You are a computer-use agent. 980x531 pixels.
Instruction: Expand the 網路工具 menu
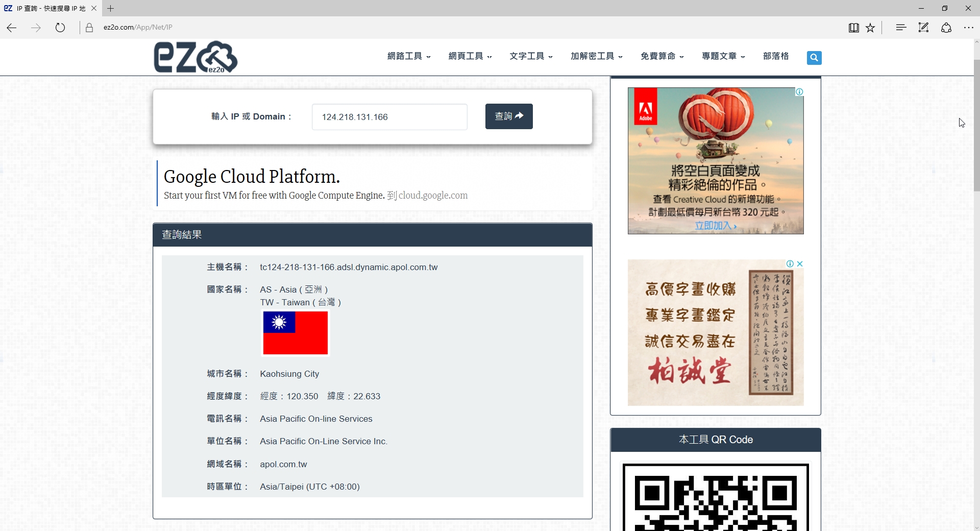409,56
